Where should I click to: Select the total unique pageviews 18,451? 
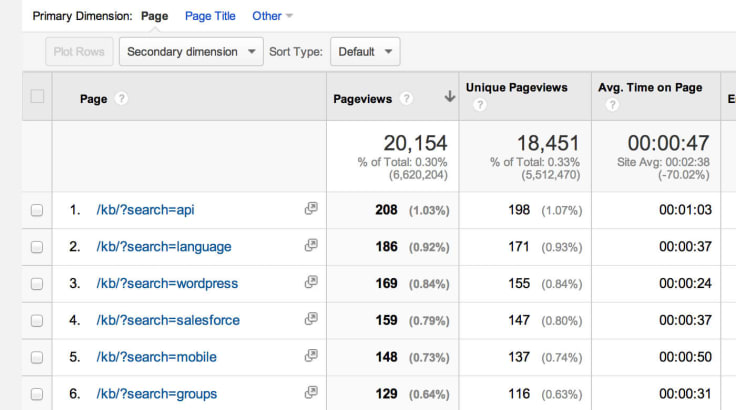[x=548, y=143]
